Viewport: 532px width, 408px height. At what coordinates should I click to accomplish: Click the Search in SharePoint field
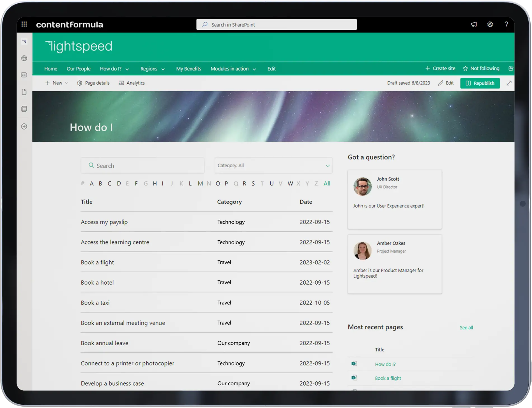[x=276, y=25]
